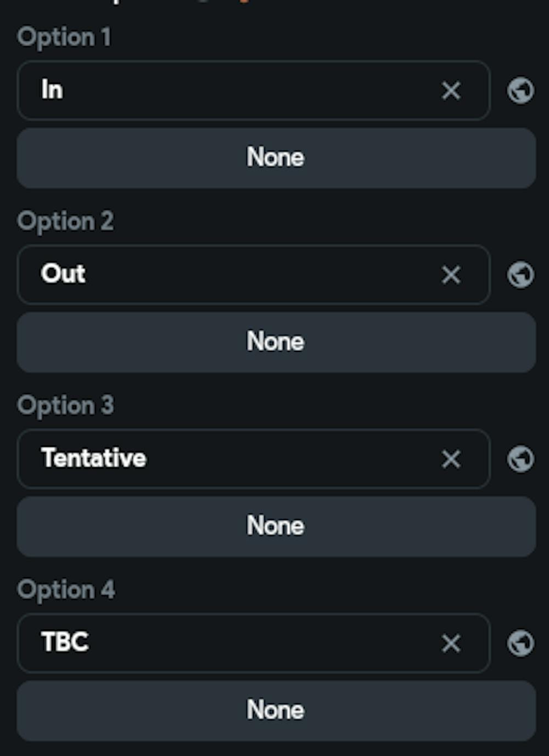Click the Option 4 label
Screen dimensions: 549x756
[x=65, y=590]
